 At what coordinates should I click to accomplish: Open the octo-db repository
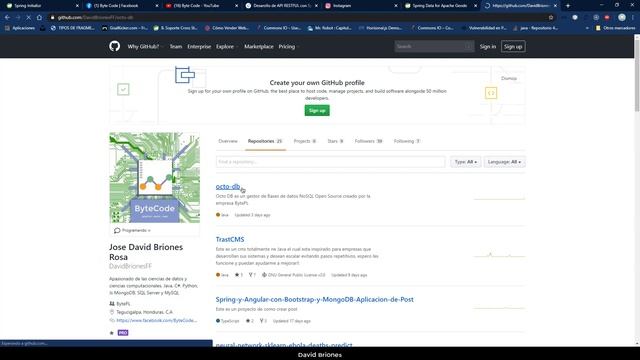point(228,187)
